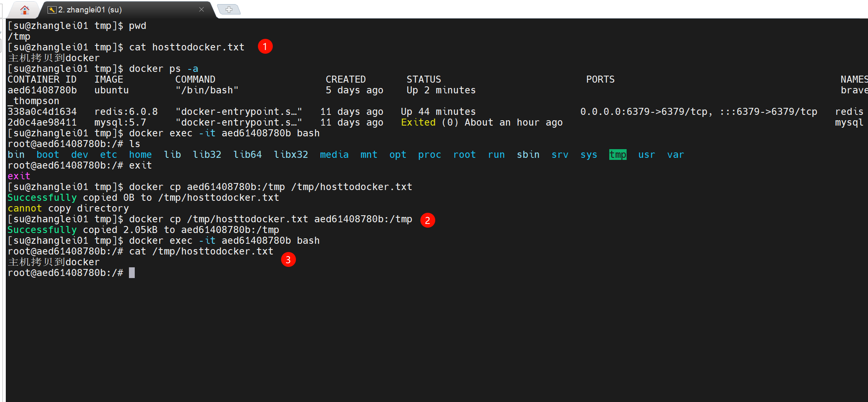Click container ID aed61408780b in ps output
Image resolution: width=868 pixels, height=402 pixels.
(x=43, y=90)
